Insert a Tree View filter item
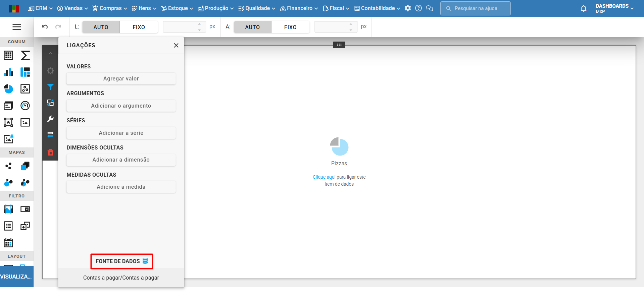Image resolution: width=644 pixels, height=301 pixels. 25,226
